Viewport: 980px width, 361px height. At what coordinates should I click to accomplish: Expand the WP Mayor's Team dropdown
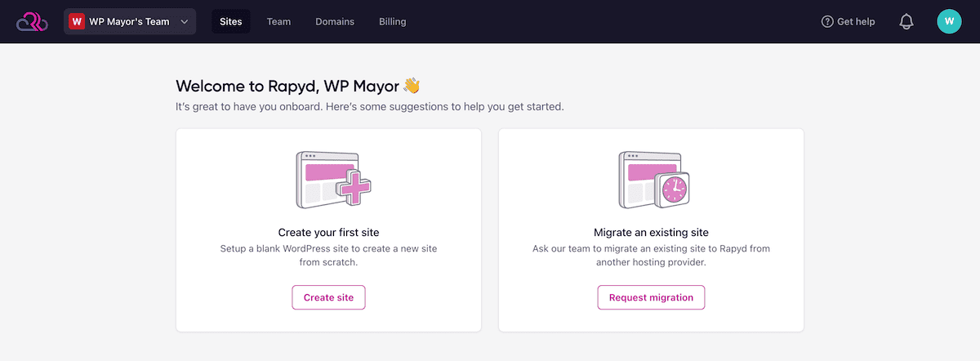point(130,22)
